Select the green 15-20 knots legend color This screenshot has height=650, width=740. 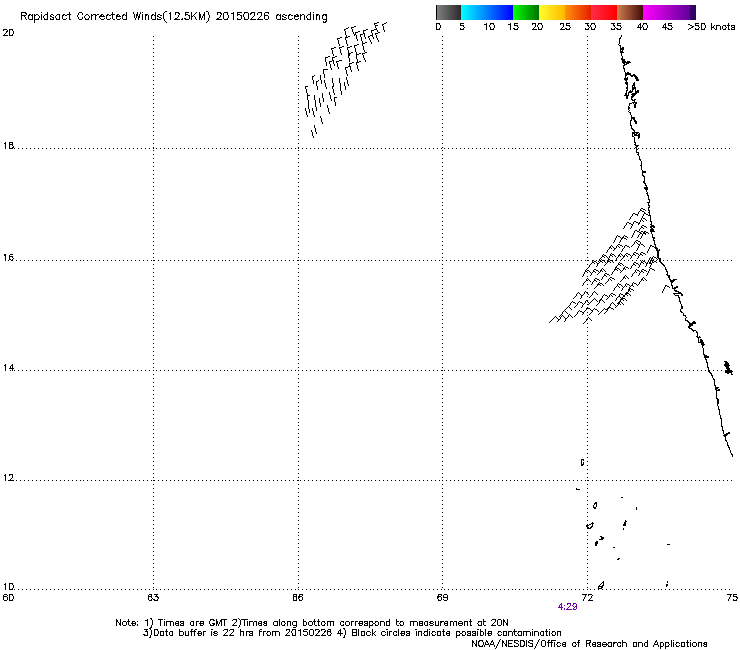(x=526, y=12)
